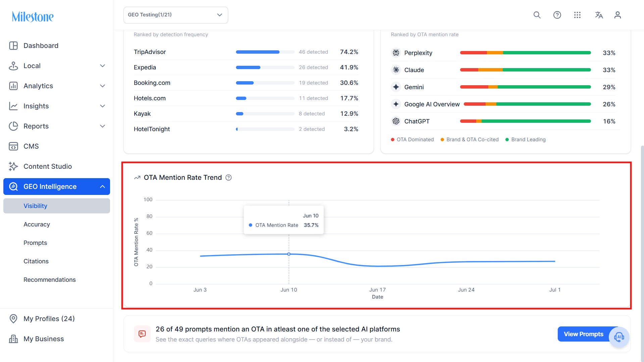Open the user account icon

(617, 15)
